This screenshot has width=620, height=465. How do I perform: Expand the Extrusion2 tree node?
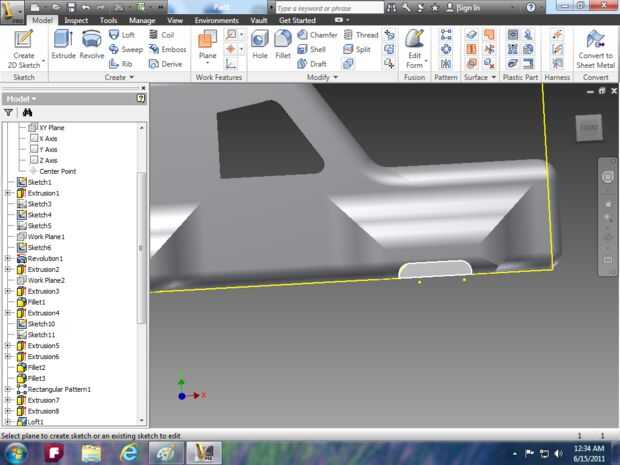tap(8, 269)
